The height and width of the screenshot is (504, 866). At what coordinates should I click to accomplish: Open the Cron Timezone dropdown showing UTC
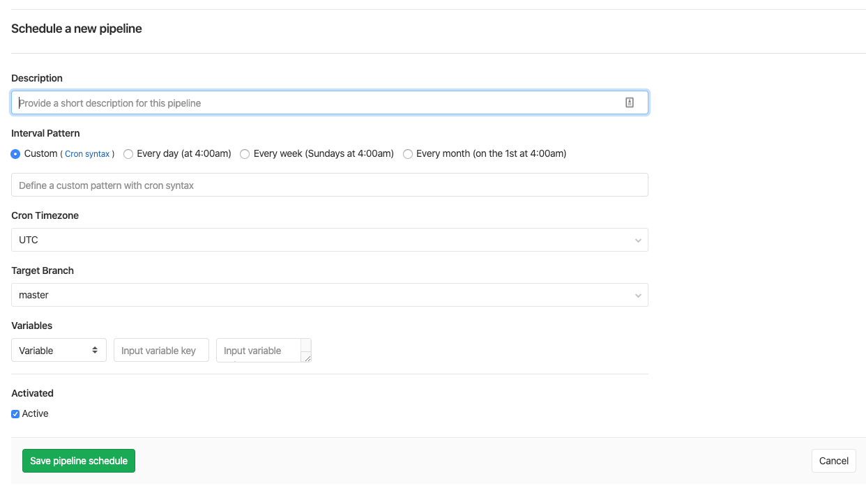coord(329,240)
